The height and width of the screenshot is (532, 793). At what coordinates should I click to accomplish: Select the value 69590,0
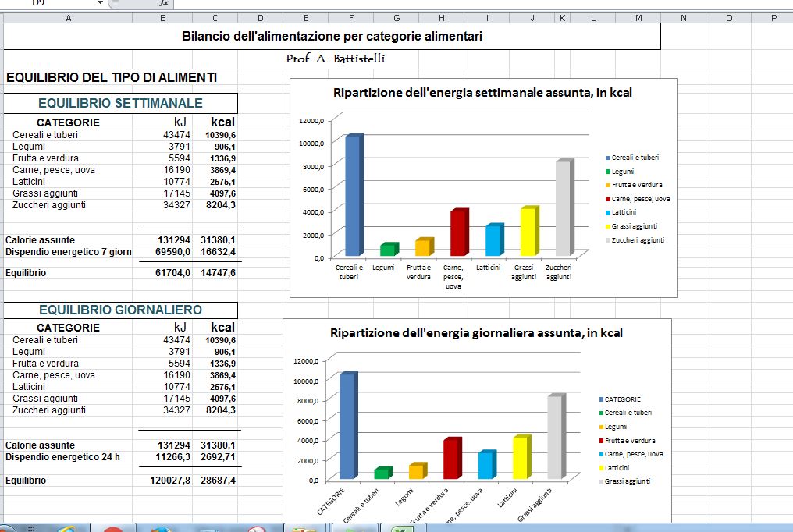tap(172, 252)
